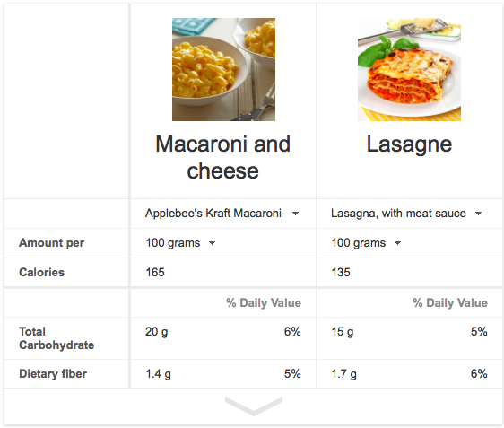The width and height of the screenshot is (504, 428).
Task: Open the Lasagna, with meat sauce dropdown
Action: [406, 214]
